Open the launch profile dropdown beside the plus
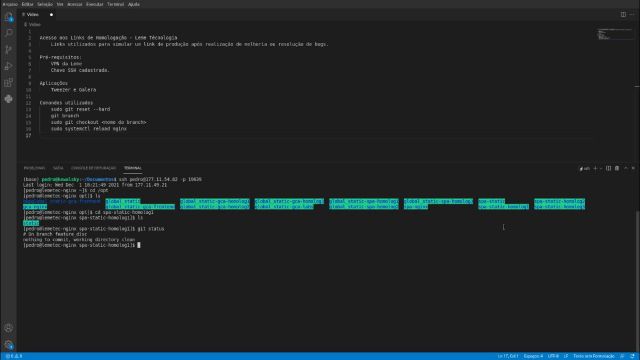The image size is (640, 360). click(x=601, y=168)
